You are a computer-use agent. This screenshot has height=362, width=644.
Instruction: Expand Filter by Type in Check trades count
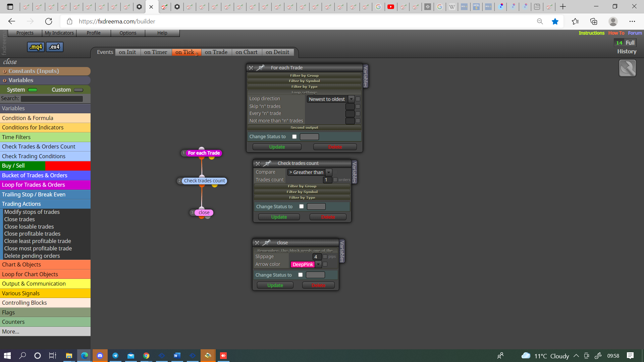click(x=302, y=197)
